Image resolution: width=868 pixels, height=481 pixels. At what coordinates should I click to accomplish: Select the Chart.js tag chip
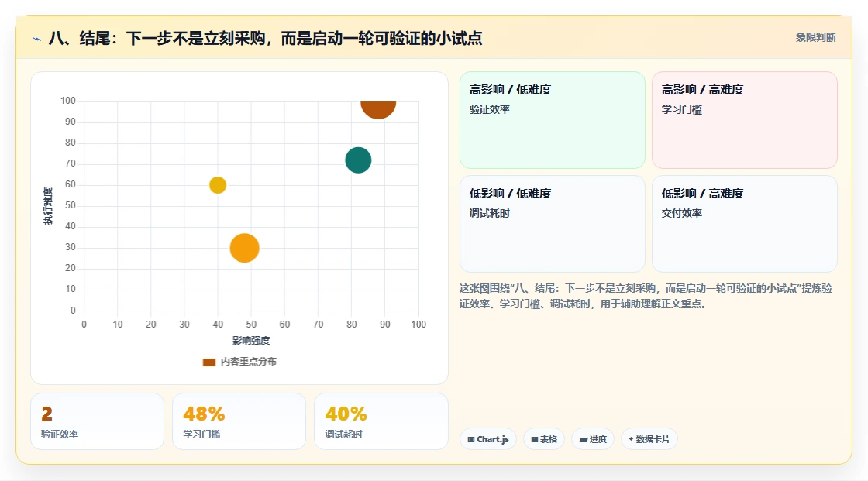coord(488,439)
